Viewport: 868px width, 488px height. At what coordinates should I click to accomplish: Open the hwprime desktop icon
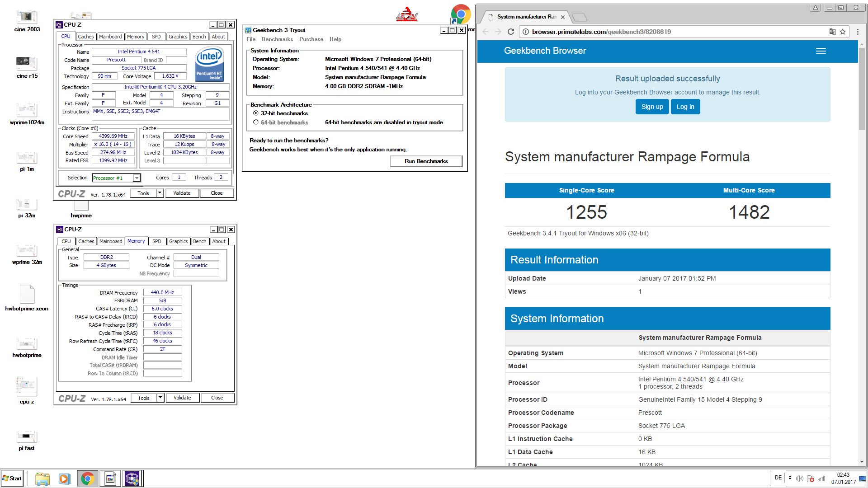81,209
